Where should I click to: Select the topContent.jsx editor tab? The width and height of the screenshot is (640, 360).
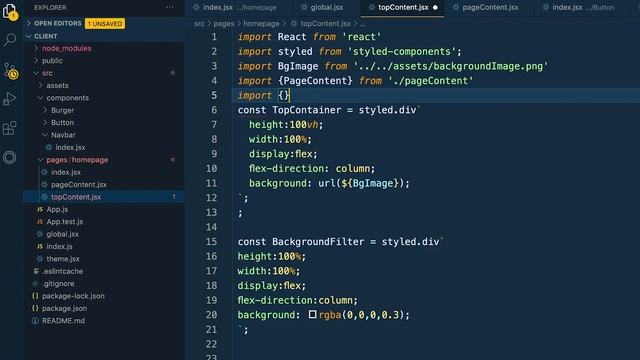point(403,7)
